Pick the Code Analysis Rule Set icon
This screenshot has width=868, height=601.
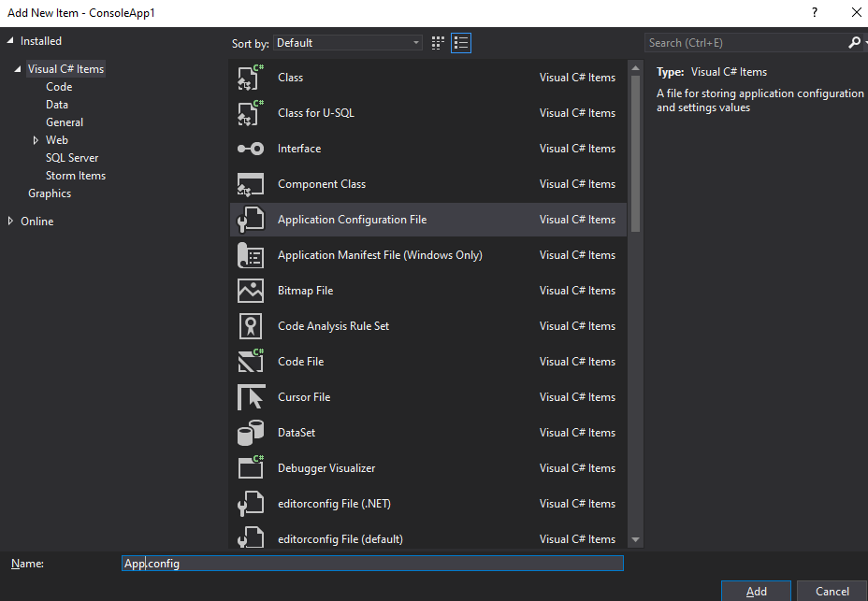251,326
